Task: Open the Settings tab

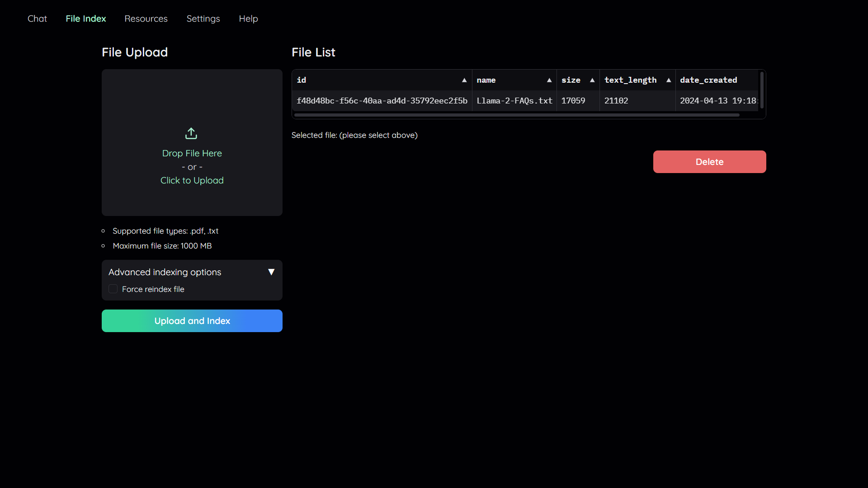Action: click(203, 19)
